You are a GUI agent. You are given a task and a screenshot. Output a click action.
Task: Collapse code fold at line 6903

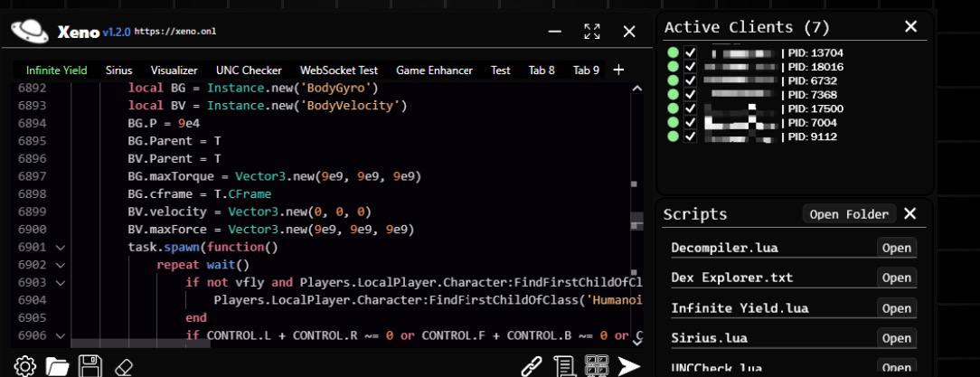tap(61, 283)
